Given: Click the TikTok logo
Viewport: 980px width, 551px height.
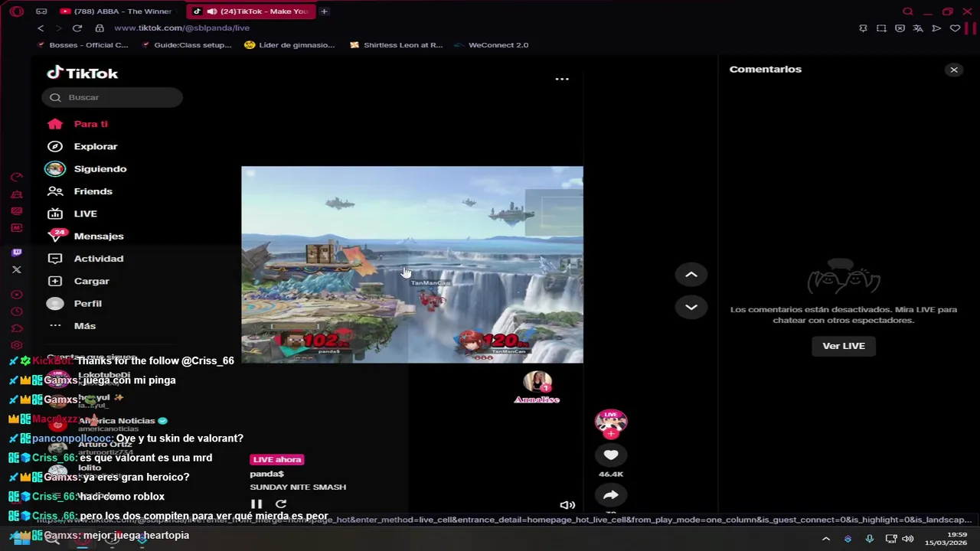Looking at the screenshot, I should pos(82,73).
